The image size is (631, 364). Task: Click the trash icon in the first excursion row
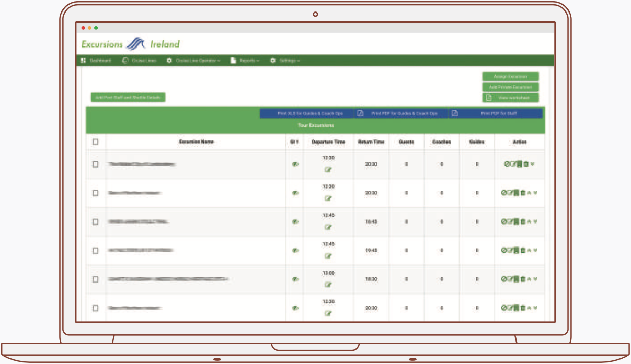(x=526, y=164)
